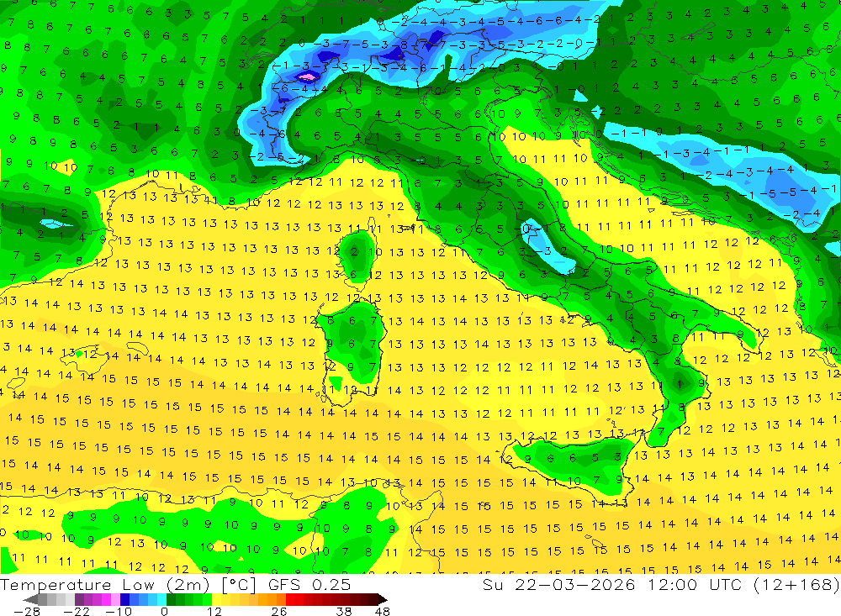Click the '26' legend value
This screenshot has height=616, width=841.
(x=278, y=611)
